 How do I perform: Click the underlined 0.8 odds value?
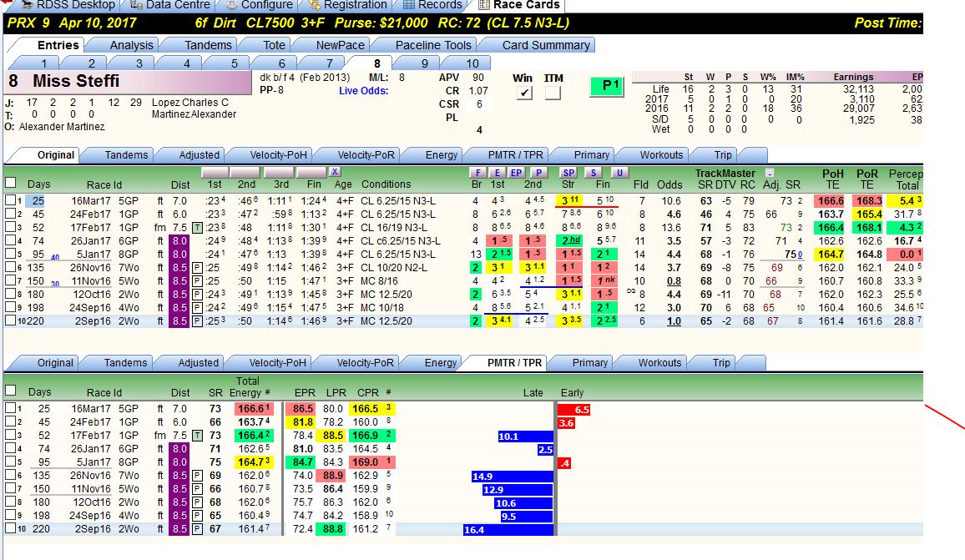pyautogui.click(x=674, y=281)
